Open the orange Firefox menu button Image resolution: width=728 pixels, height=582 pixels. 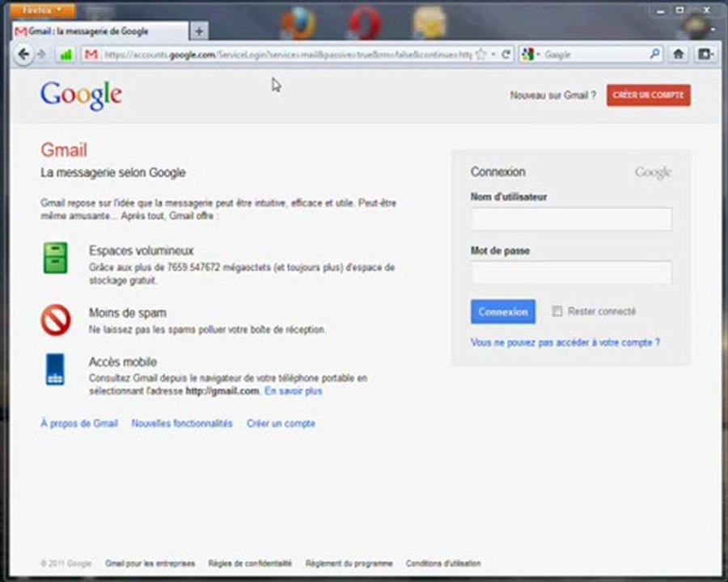point(43,10)
